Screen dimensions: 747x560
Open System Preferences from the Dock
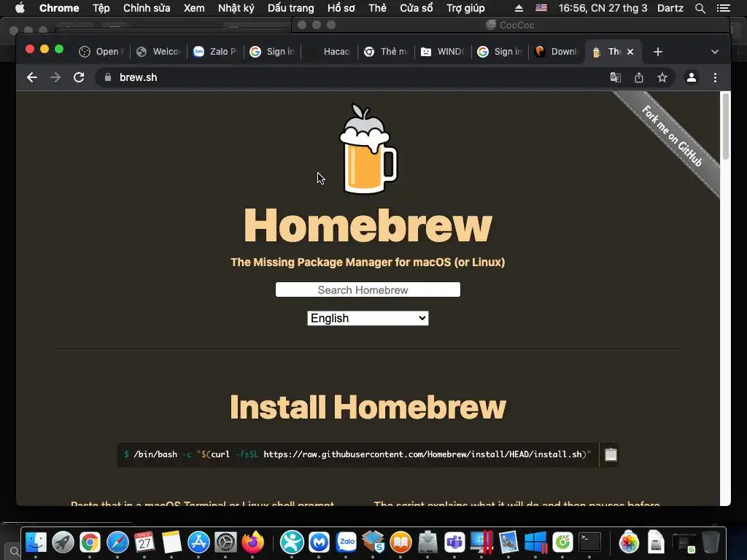[226, 542]
